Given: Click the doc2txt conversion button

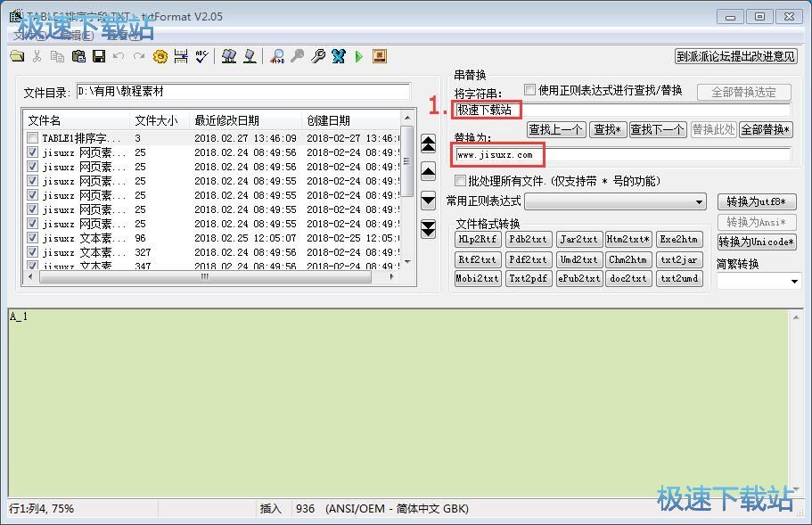Looking at the screenshot, I should tap(628, 279).
